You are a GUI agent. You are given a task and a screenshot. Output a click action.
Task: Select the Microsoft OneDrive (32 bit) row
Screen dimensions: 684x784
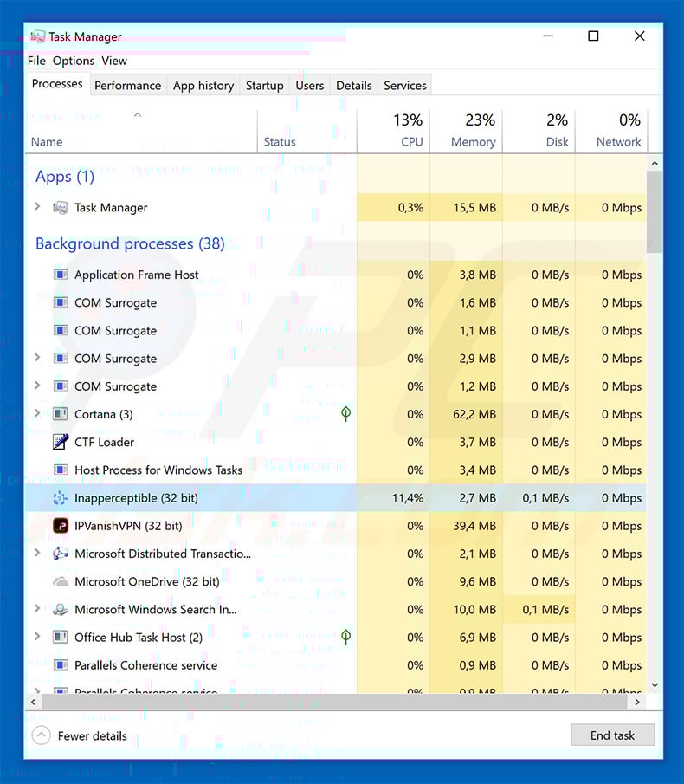tap(336, 581)
